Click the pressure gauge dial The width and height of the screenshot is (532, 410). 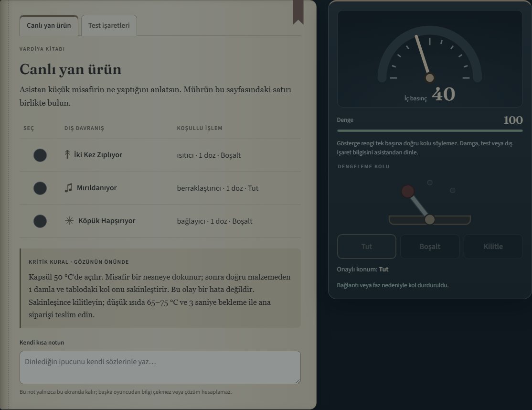point(430,54)
